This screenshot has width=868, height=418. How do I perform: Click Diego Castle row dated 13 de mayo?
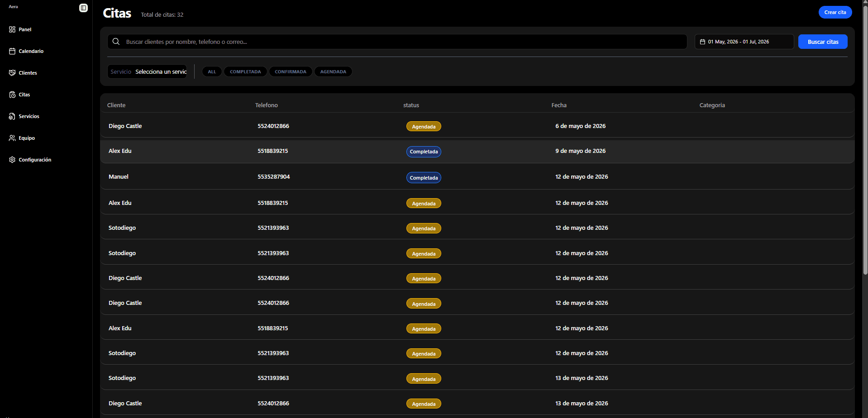[x=477, y=403]
